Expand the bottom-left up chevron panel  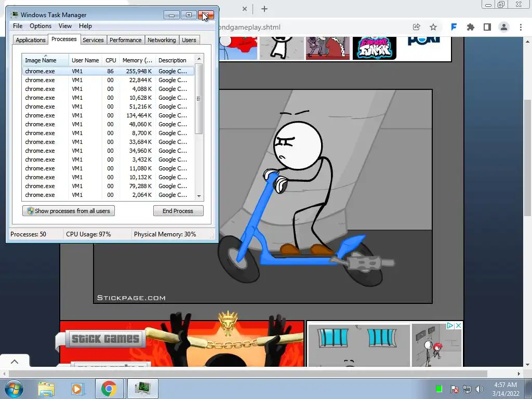pyautogui.click(x=15, y=362)
